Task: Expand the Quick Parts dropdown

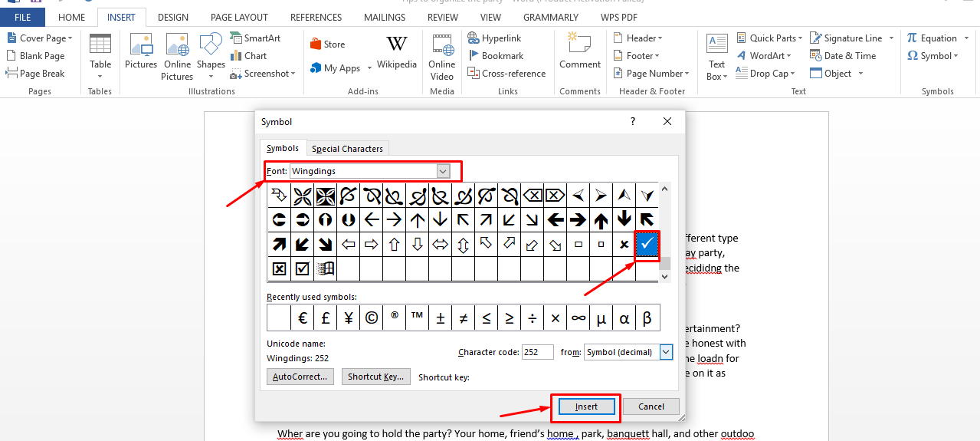Action: (800, 38)
